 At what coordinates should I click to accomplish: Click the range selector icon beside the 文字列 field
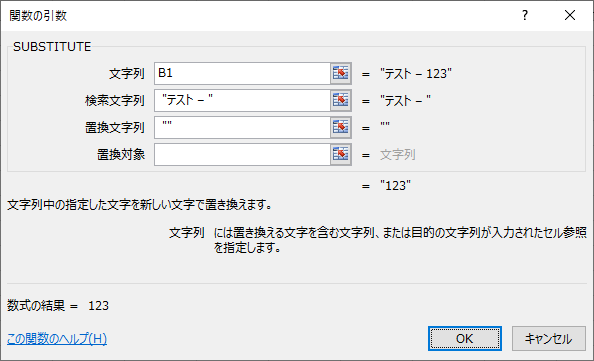point(341,73)
